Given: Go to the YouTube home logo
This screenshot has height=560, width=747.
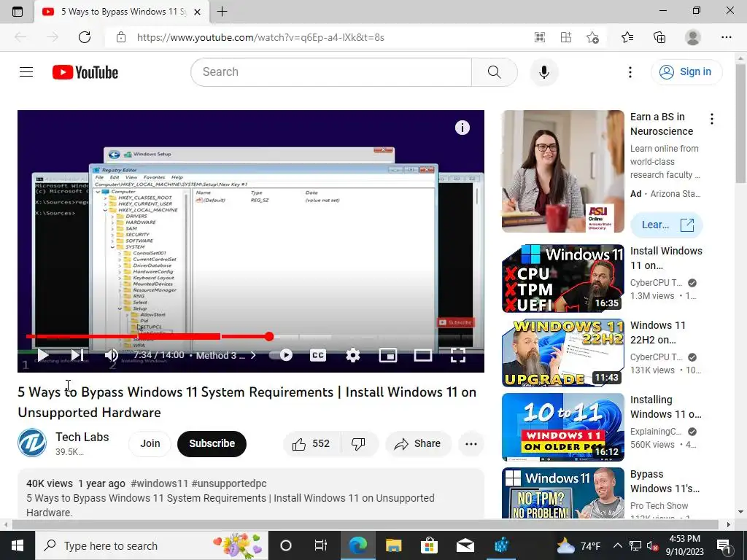Looking at the screenshot, I should tap(85, 72).
